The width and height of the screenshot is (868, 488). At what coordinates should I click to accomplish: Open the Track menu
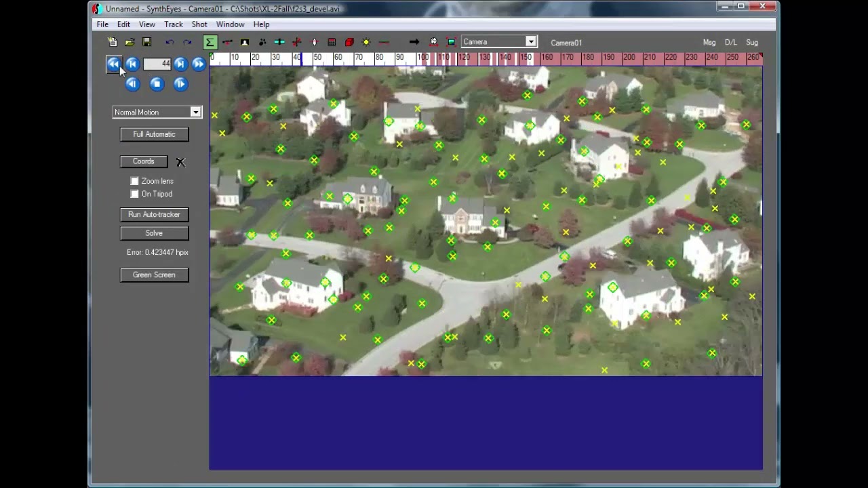click(174, 24)
